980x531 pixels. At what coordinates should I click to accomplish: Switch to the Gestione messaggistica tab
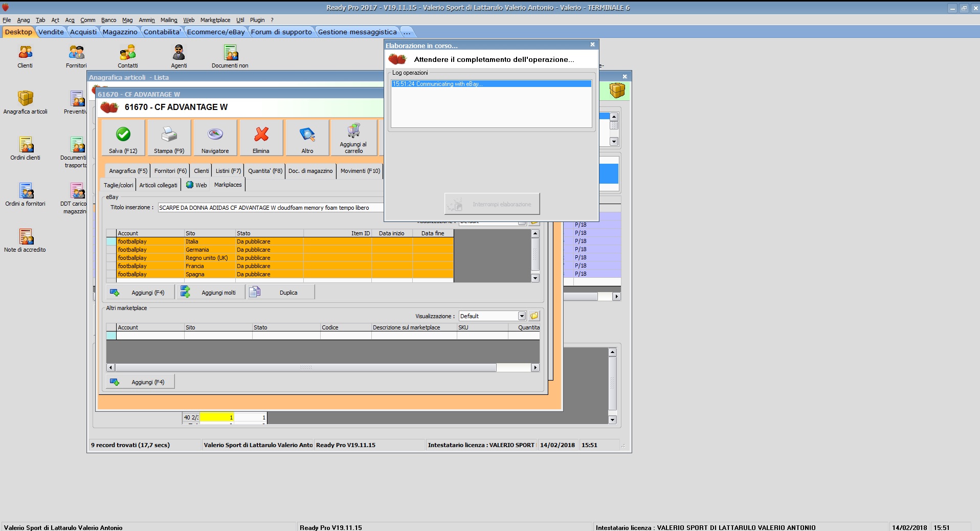[x=357, y=32]
